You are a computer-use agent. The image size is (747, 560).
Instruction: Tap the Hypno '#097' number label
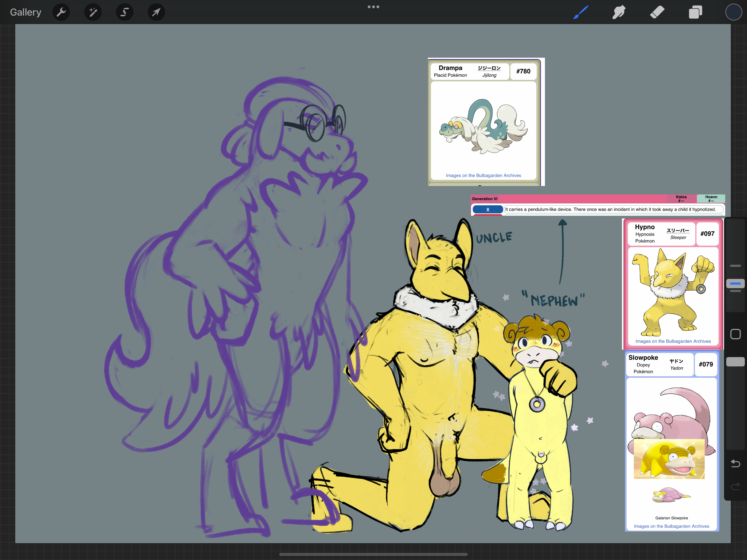pos(707,234)
